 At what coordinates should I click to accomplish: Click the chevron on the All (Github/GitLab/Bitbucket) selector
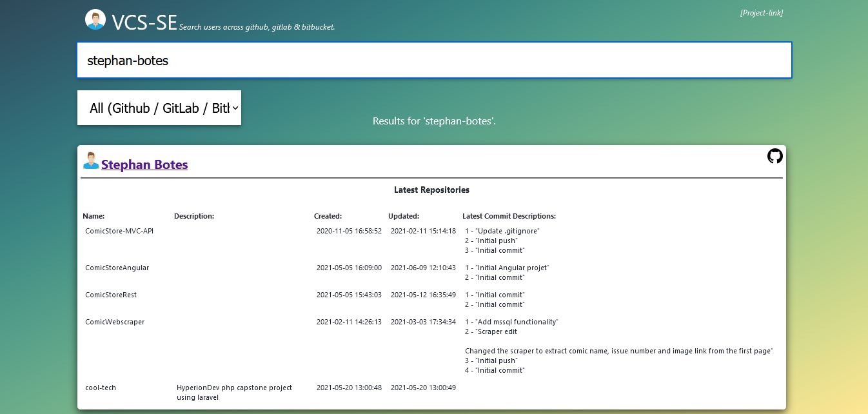[x=234, y=108]
